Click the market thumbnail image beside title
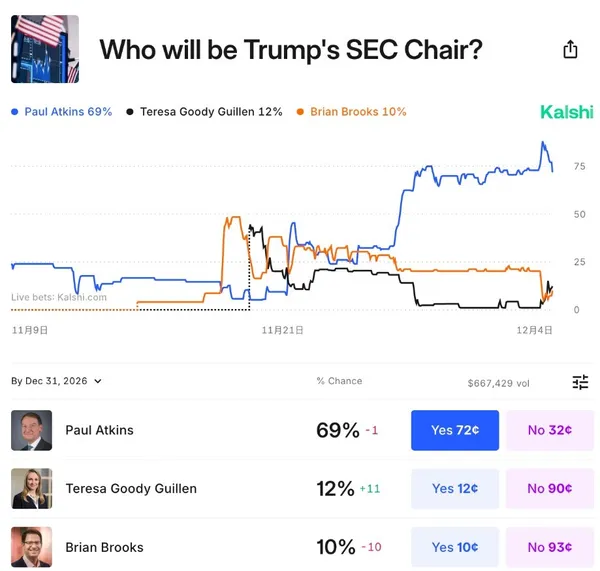Screen dimensions: 600x571 pos(45,48)
